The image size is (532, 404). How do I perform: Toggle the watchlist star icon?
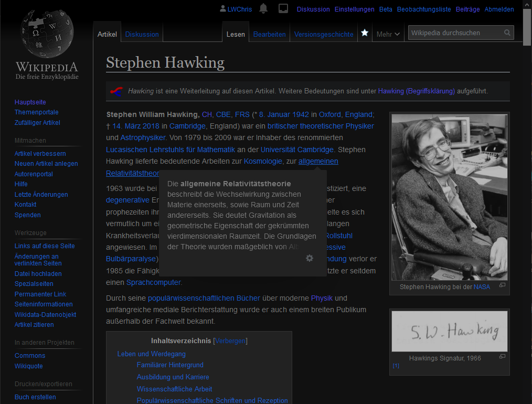365,33
